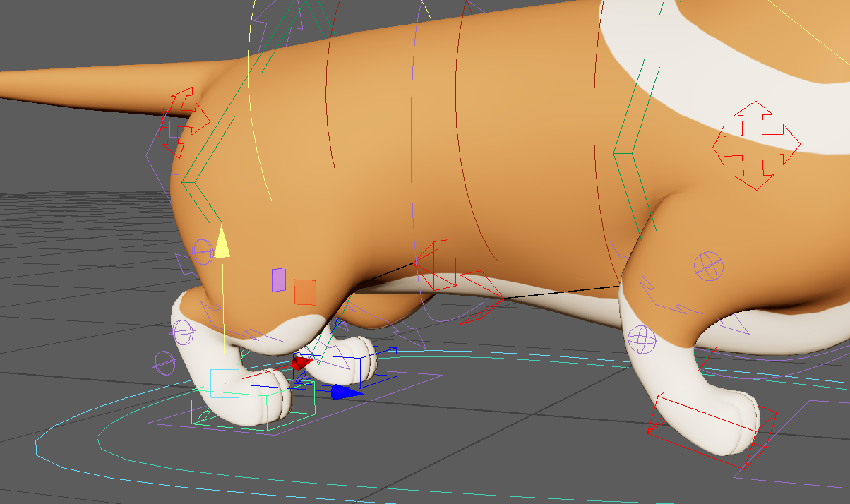This screenshot has width=850, height=504.
Task: Grab the blue Z-axis move manipulator cone
Action: pyautogui.click(x=345, y=392)
